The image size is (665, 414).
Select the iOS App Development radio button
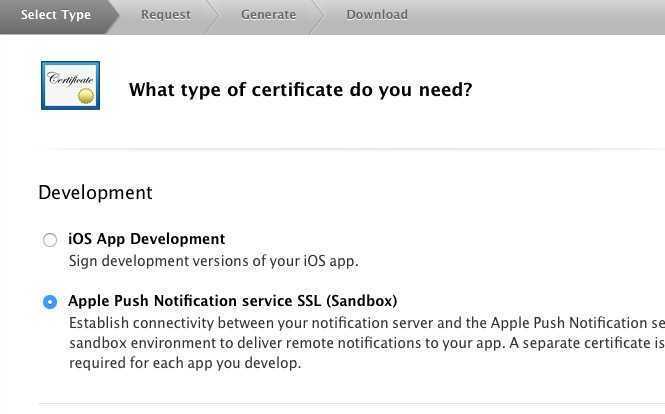pos(50,240)
